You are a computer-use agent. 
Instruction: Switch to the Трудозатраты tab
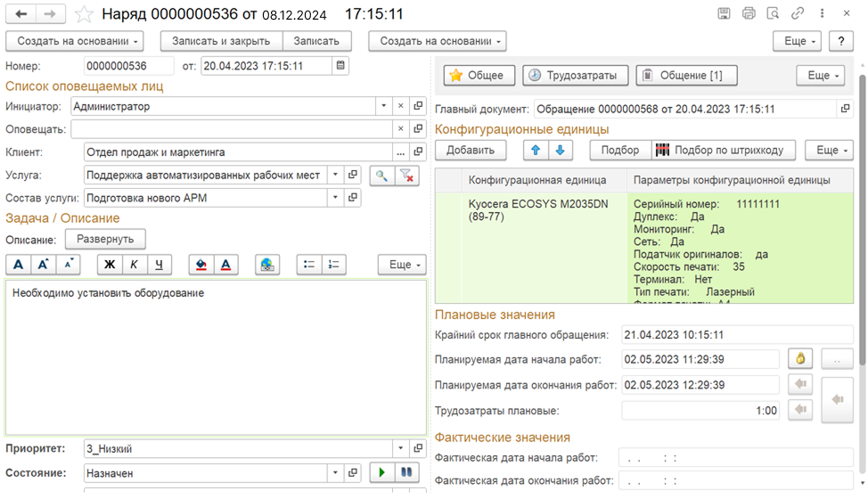[575, 76]
